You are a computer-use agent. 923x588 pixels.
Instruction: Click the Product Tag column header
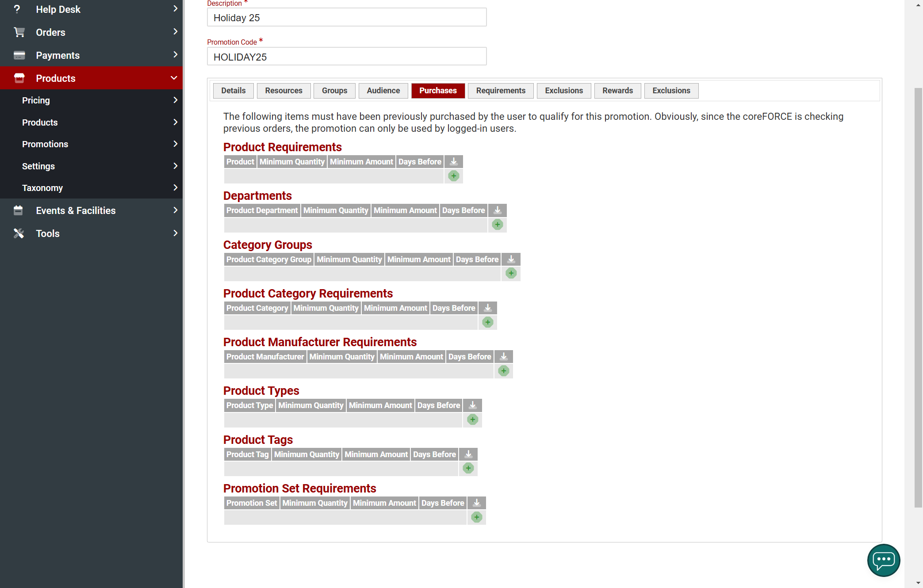click(247, 454)
